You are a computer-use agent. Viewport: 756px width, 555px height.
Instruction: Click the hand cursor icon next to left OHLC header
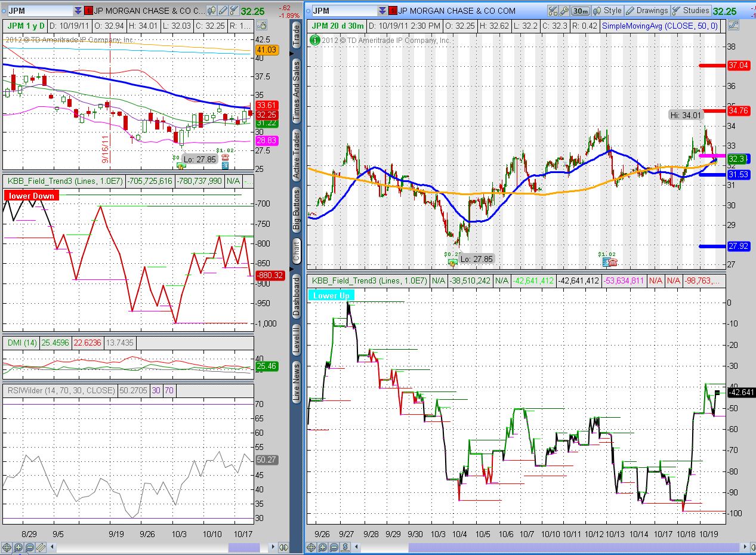pos(261,26)
